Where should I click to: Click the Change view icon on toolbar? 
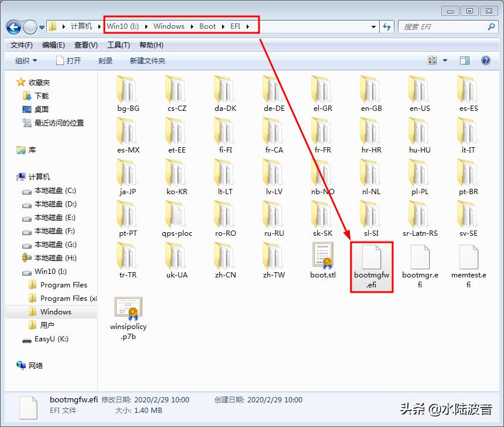[432, 60]
